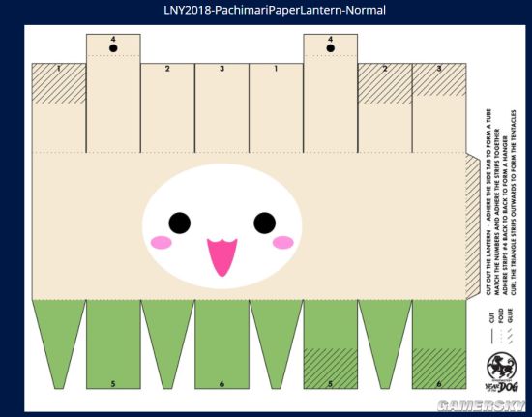Click the black hole dot on left strip 4
The height and width of the screenshot is (417, 532).
click(113, 48)
